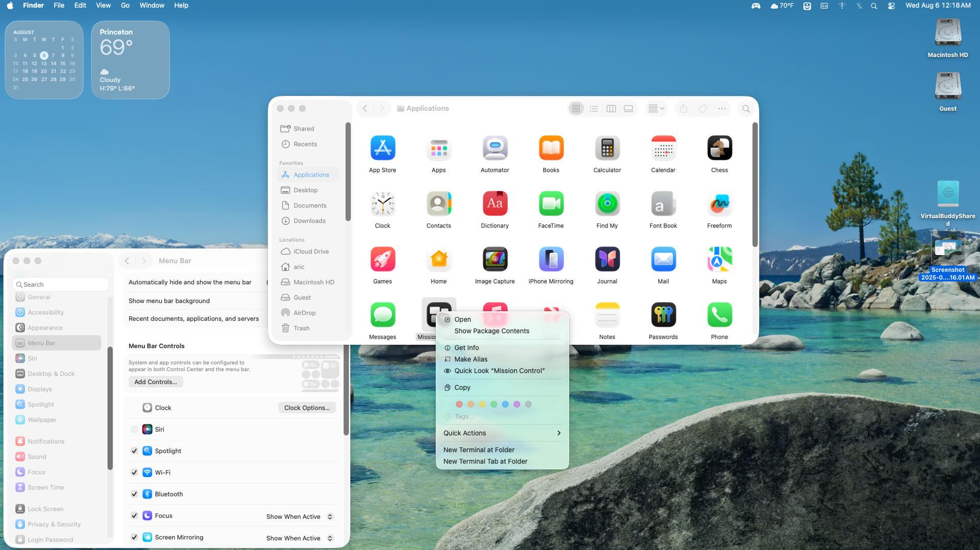Viewport: 980px width, 550px height.
Task: Select the Books app icon
Action: [551, 148]
